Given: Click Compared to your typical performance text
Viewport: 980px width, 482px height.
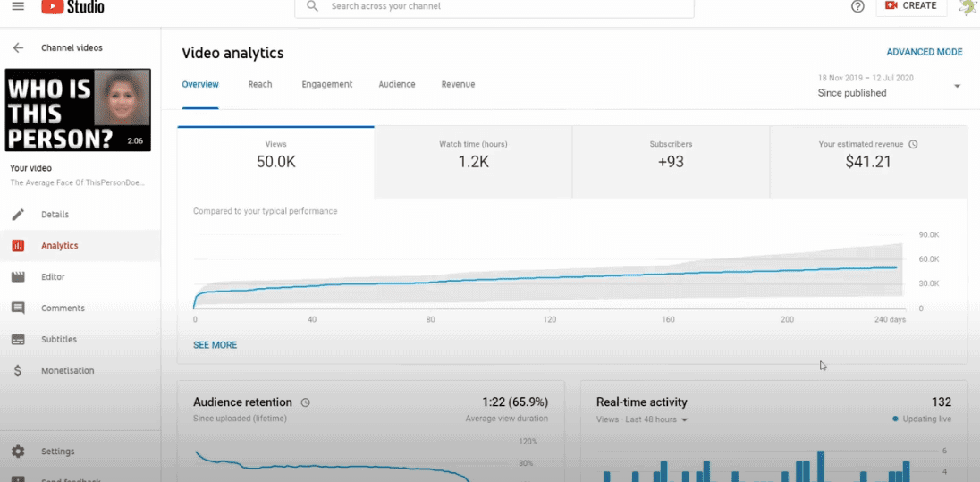Looking at the screenshot, I should click(x=265, y=211).
